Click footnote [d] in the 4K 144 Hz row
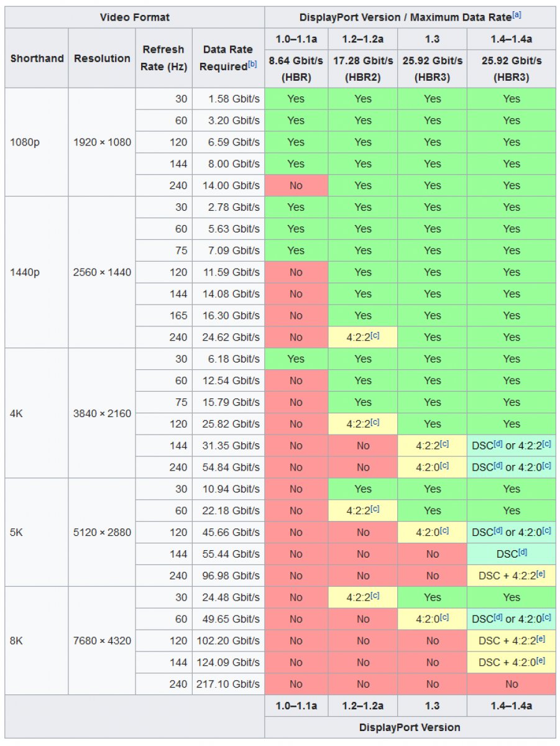The height and width of the screenshot is (746, 560). 498,443
